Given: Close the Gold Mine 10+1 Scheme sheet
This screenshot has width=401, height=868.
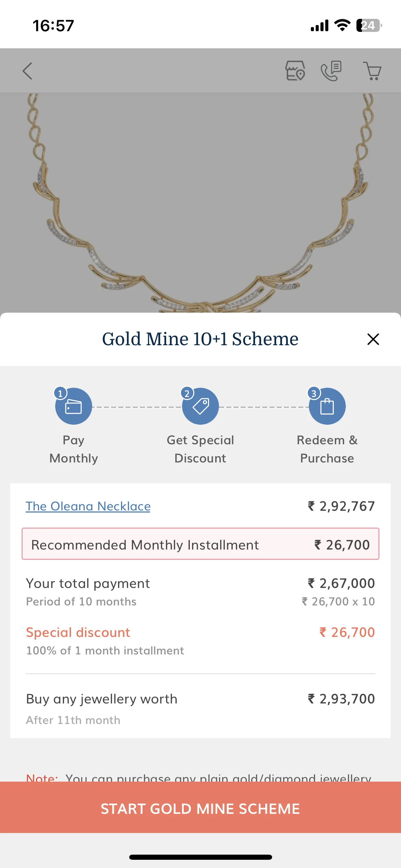Looking at the screenshot, I should point(373,339).
